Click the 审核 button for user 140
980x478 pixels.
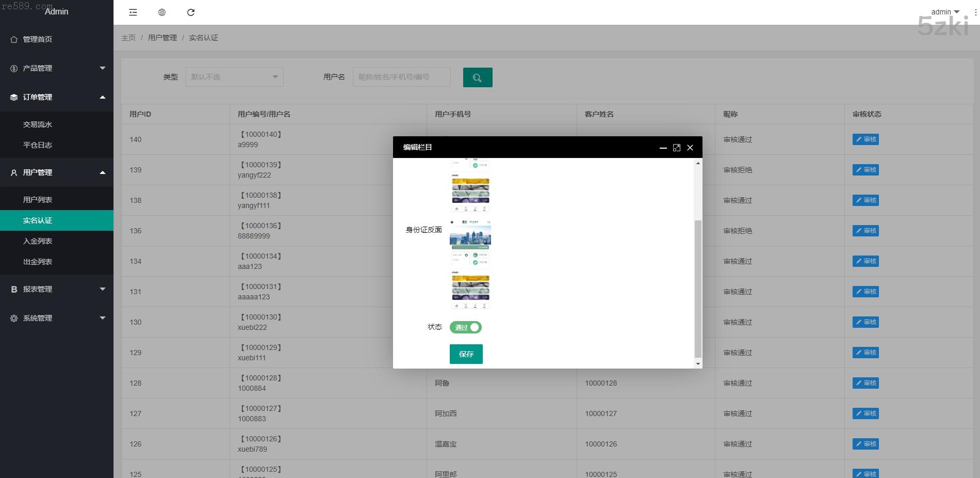coord(865,139)
